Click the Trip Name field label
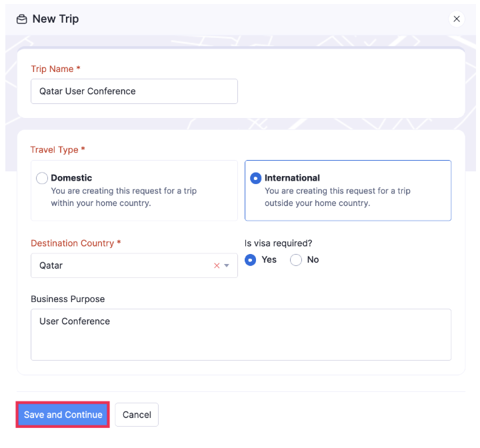The image size is (480, 448). tap(55, 69)
